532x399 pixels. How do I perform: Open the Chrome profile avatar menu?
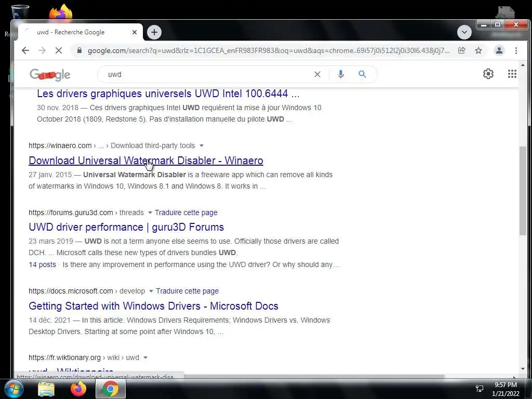[x=499, y=50]
